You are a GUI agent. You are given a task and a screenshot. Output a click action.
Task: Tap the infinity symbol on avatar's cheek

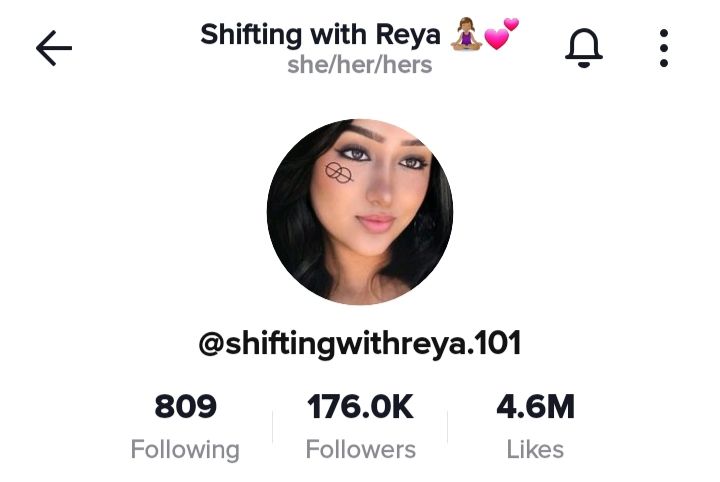pos(339,173)
